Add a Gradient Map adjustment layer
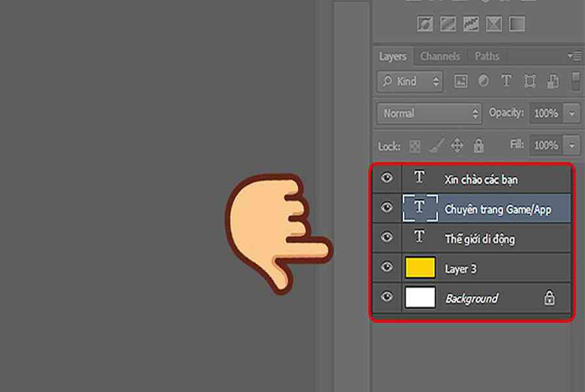Screen dimensions: 585x392 pyautogui.click(x=517, y=24)
